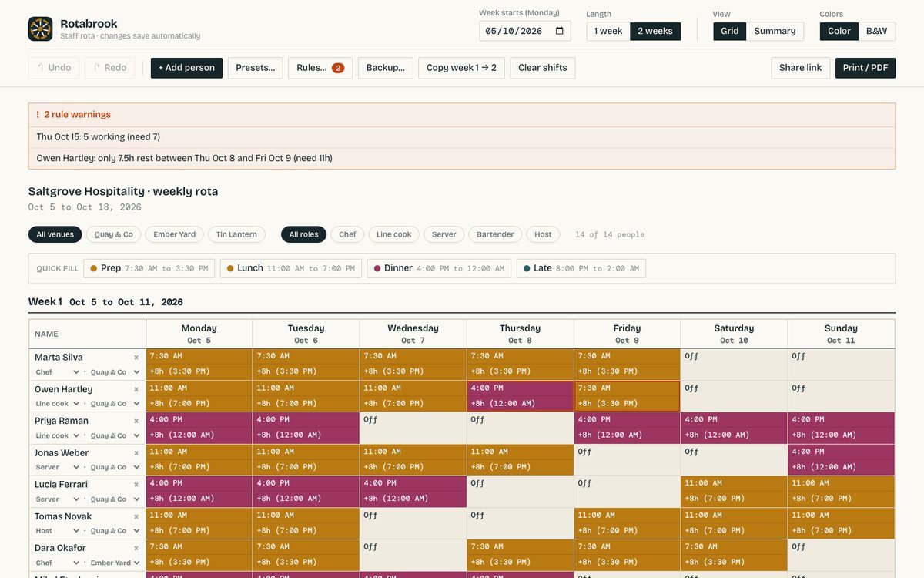Image resolution: width=924 pixels, height=578 pixels.
Task: Open Marta Silva's Chef role dropdown
Action: pyautogui.click(x=56, y=372)
